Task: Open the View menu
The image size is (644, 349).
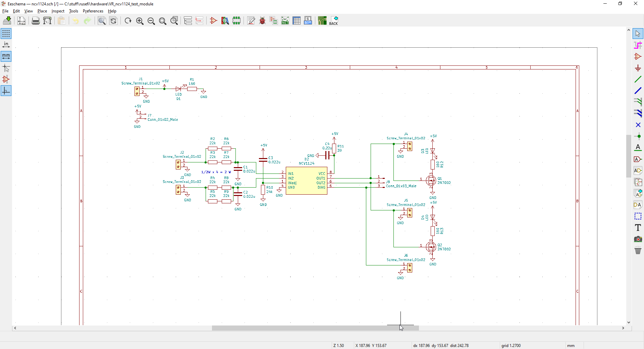Action: 29,11
